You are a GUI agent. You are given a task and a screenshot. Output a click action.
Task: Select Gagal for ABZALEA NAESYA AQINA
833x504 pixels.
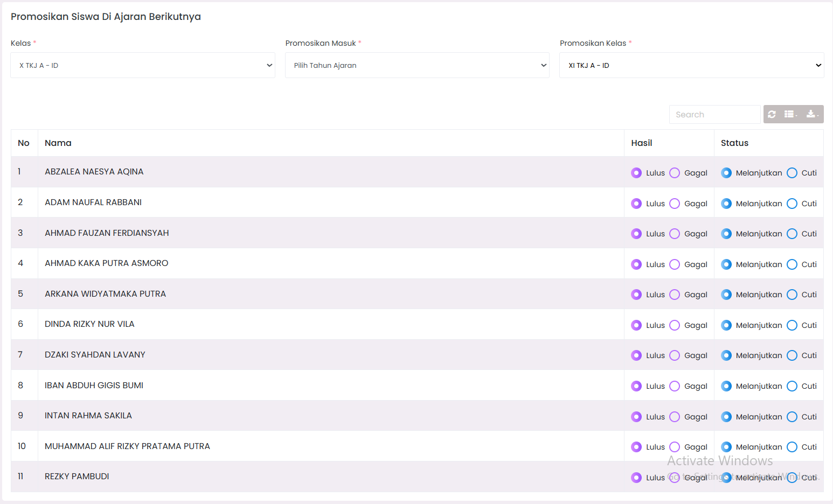675,173
